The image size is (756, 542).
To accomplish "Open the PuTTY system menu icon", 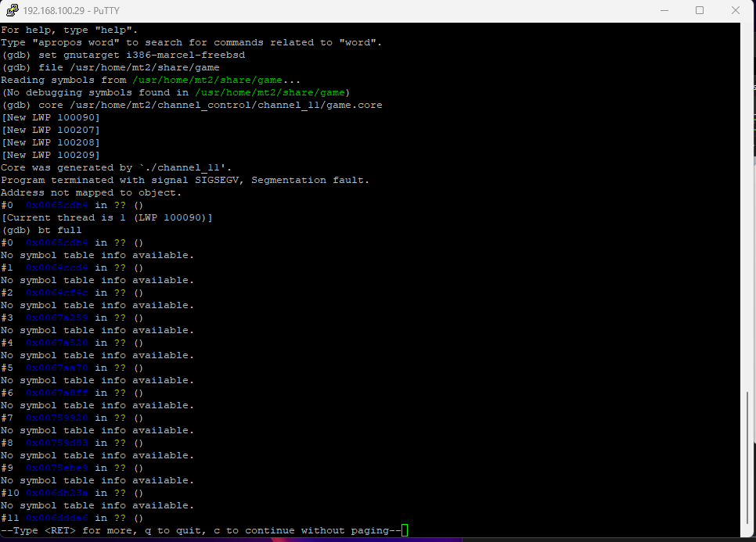I will pyautogui.click(x=12, y=10).
